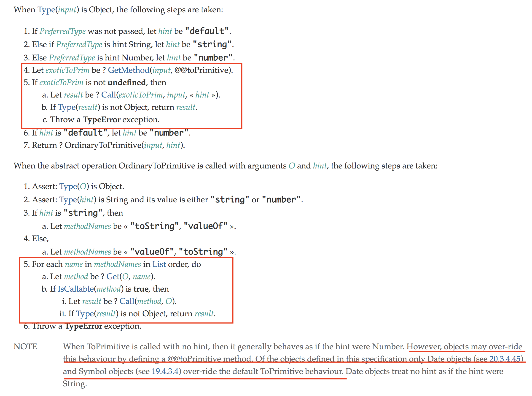Click OrdinaryToPrimitive text in step 7
This screenshot has width=532, height=396.
[103, 145]
